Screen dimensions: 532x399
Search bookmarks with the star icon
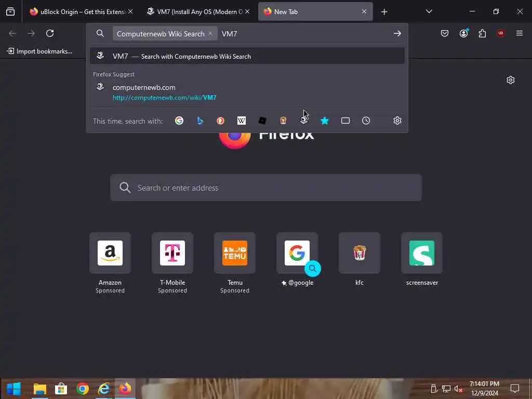point(324,121)
